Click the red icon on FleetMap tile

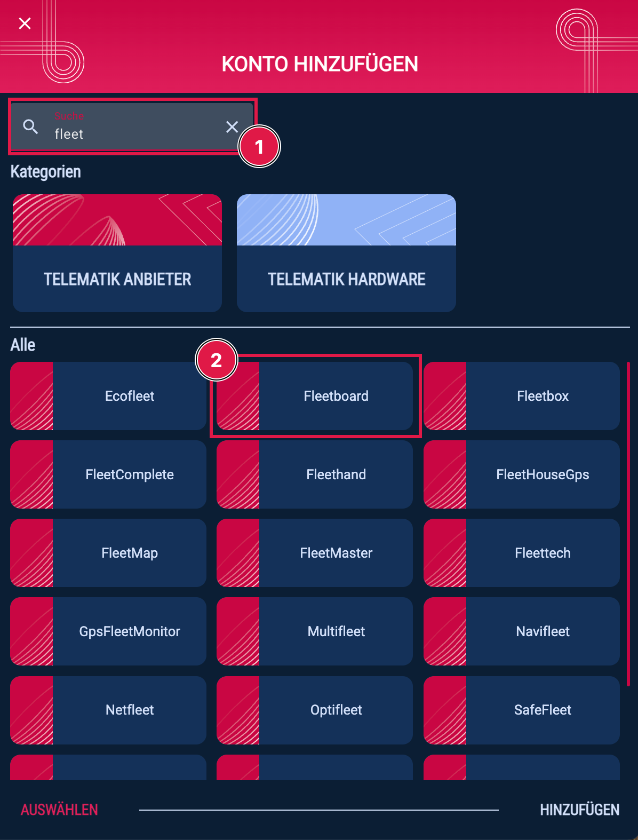point(31,553)
